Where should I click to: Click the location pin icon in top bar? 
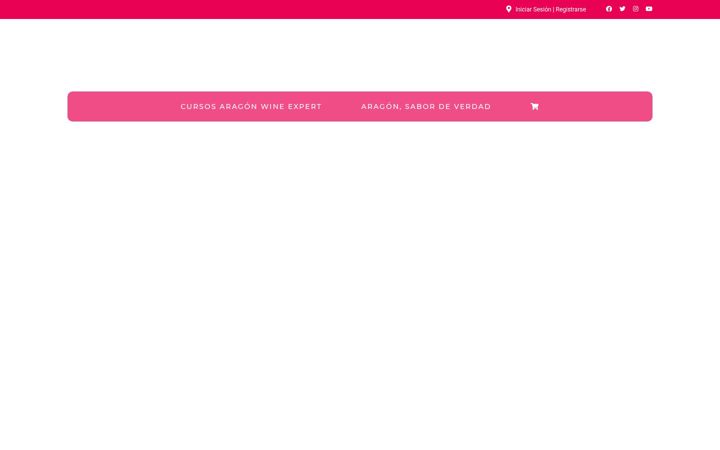coord(509,9)
